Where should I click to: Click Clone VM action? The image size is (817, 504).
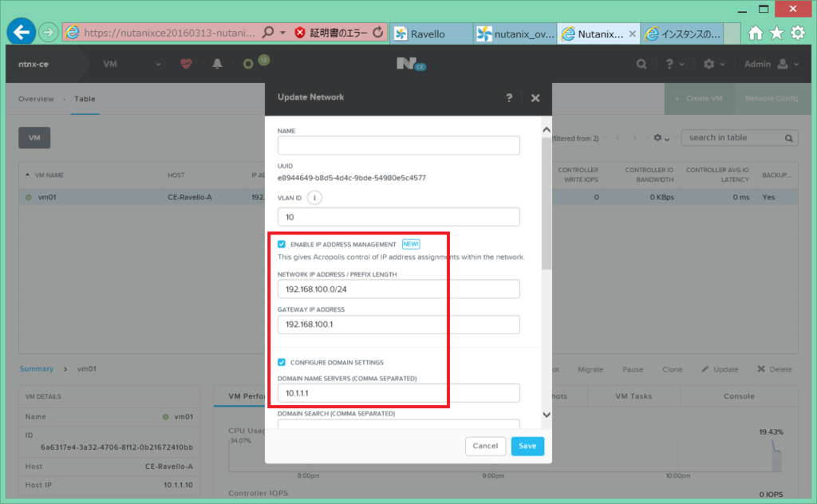672,369
